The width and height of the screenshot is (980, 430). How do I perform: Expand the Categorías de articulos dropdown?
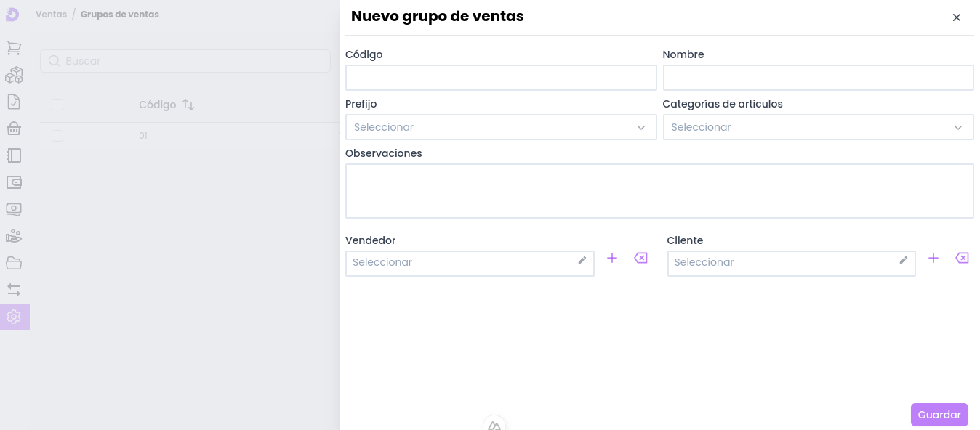click(x=817, y=127)
